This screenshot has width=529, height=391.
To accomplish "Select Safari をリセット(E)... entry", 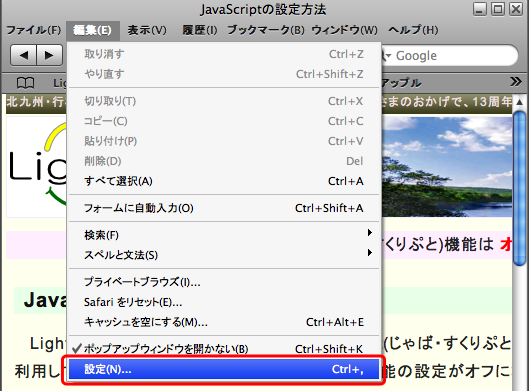I will point(224,302).
